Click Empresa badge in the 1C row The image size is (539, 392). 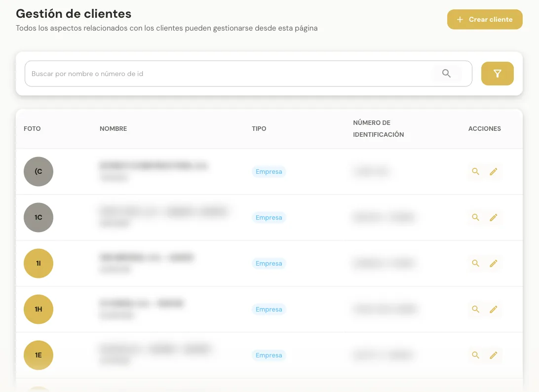coord(269,217)
